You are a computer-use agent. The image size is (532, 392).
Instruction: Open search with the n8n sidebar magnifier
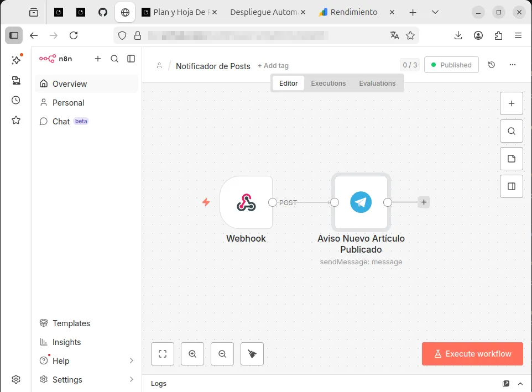click(114, 59)
